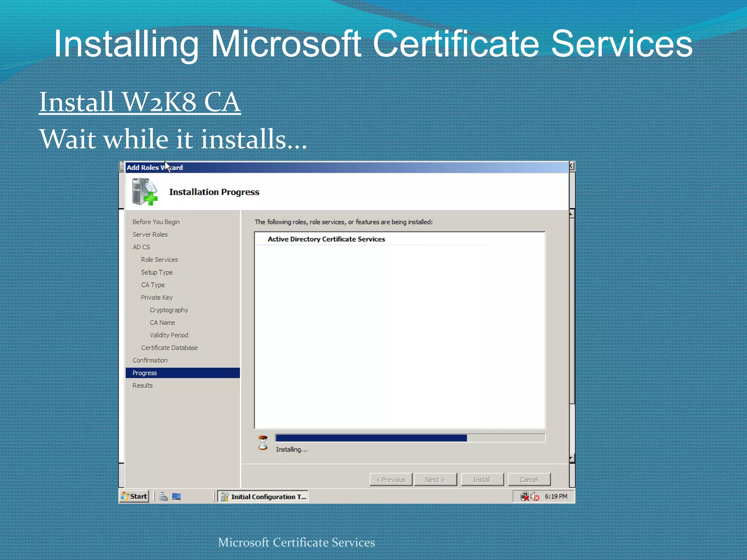This screenshot has height=560, width=747.
Task: Click the Add Roles Wizard title bar
Action: coord(347,167)
